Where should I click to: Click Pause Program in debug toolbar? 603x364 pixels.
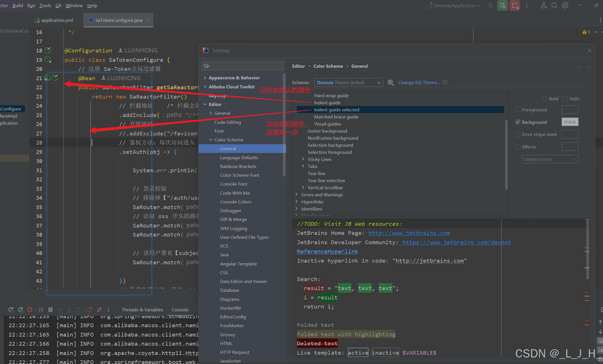click(50, 310)
